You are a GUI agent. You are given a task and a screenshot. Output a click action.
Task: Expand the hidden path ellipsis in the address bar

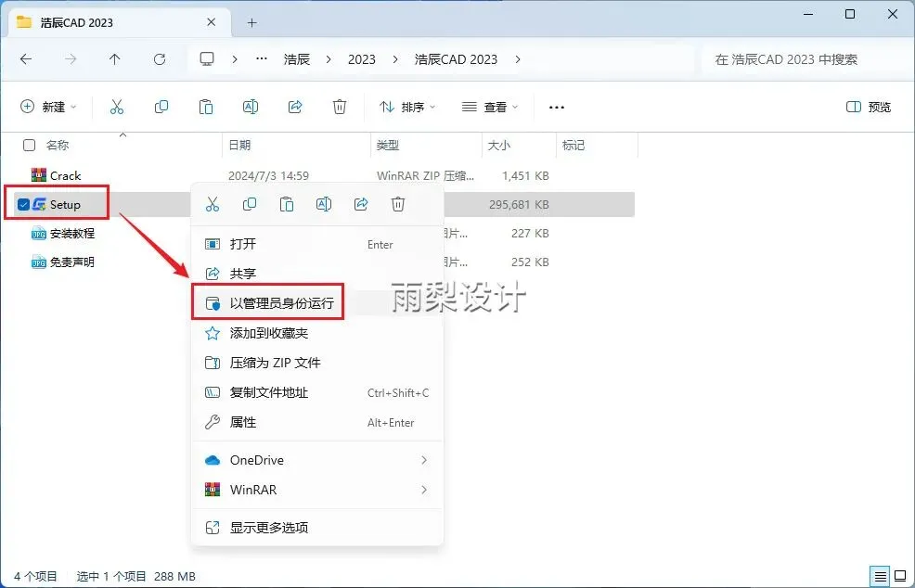pyautogui.click(x=262, y=59)
